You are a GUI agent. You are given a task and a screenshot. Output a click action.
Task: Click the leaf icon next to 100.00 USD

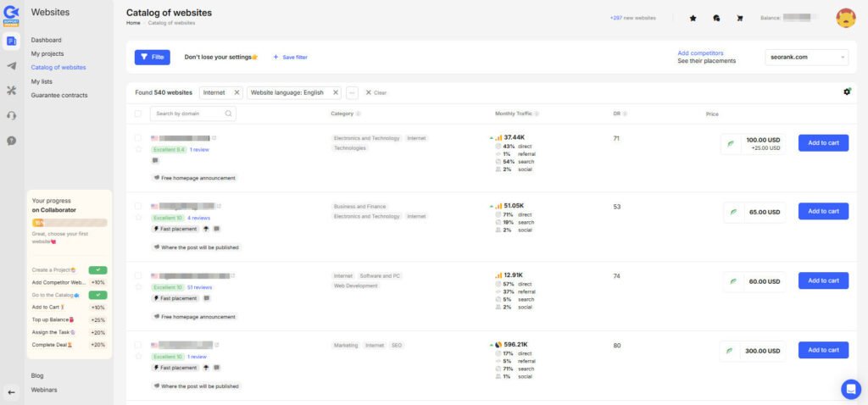click(731, 143)
